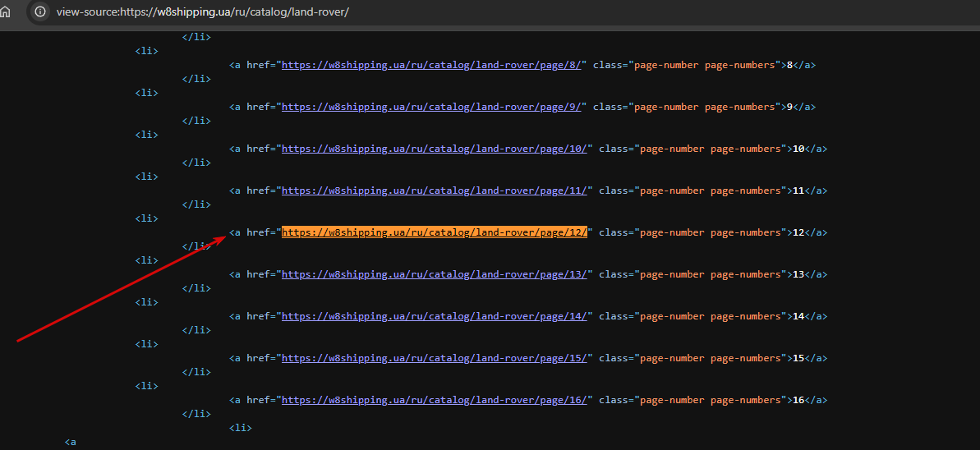This screenshot has height=450, width=980.
Task: Click the class attribute value on page 8 line
Action: tap(704, 65)
